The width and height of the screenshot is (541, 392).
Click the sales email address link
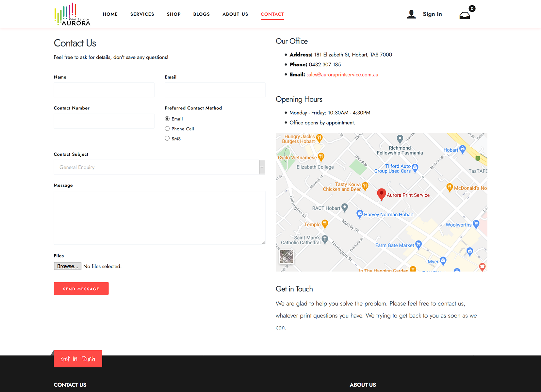342,74
